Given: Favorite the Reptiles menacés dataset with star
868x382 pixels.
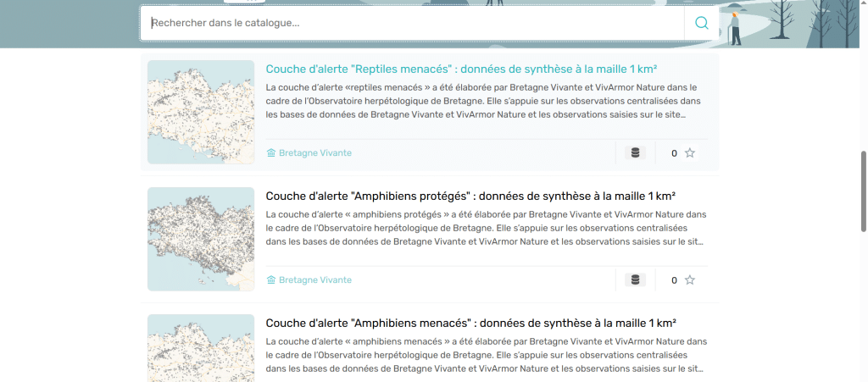Looking at the screenshot, I should [x=690, y=153].
